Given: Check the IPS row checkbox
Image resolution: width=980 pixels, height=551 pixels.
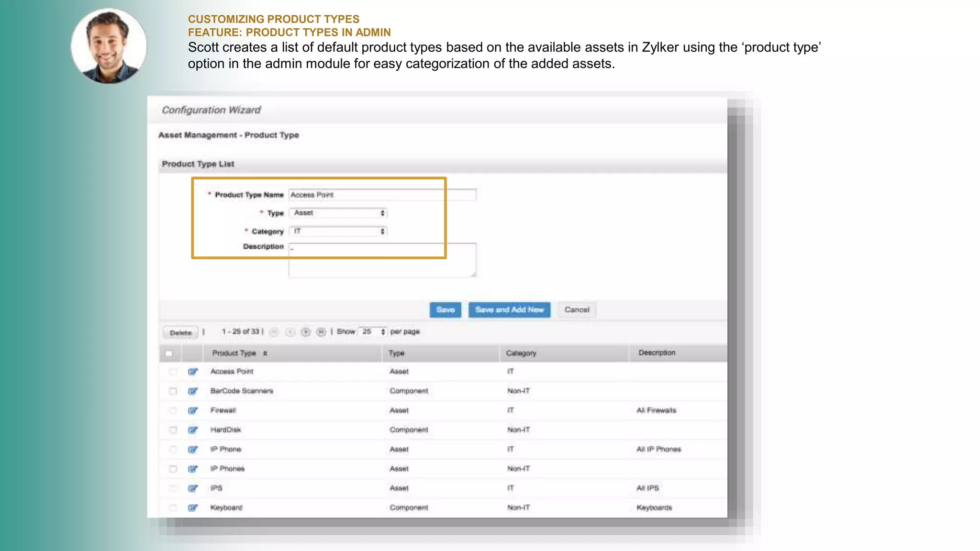Looking at the screenshot, I should tap(173, 488).
